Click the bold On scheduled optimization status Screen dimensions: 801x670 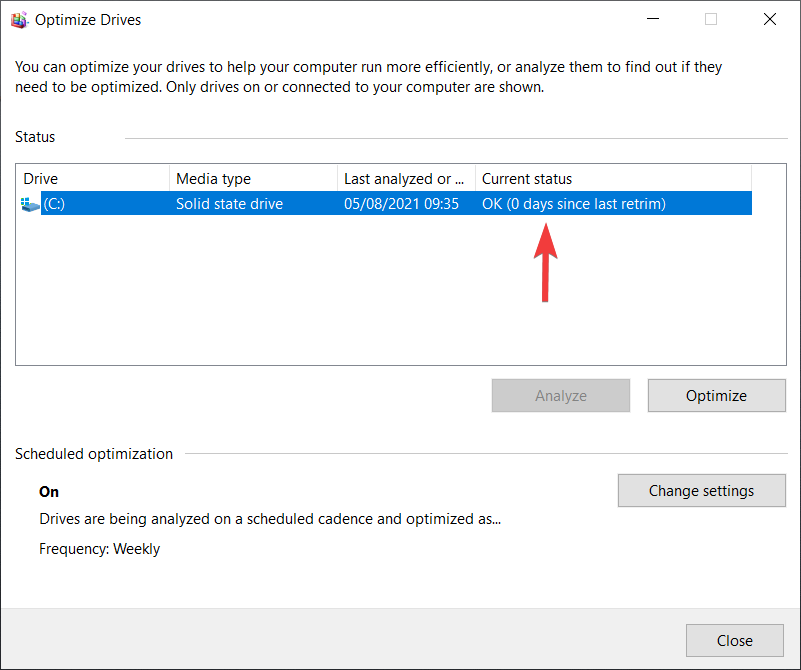point(49,492)
